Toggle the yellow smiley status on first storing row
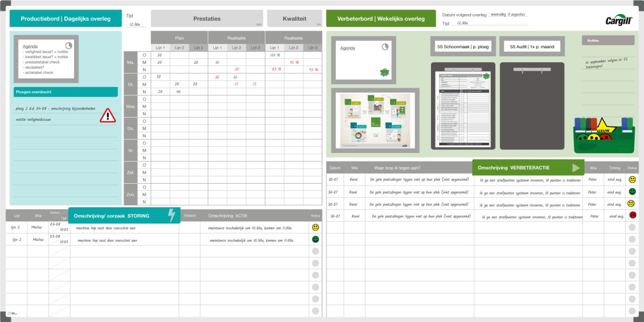Viewport: 644px width, 322px height. pos(315,227)
